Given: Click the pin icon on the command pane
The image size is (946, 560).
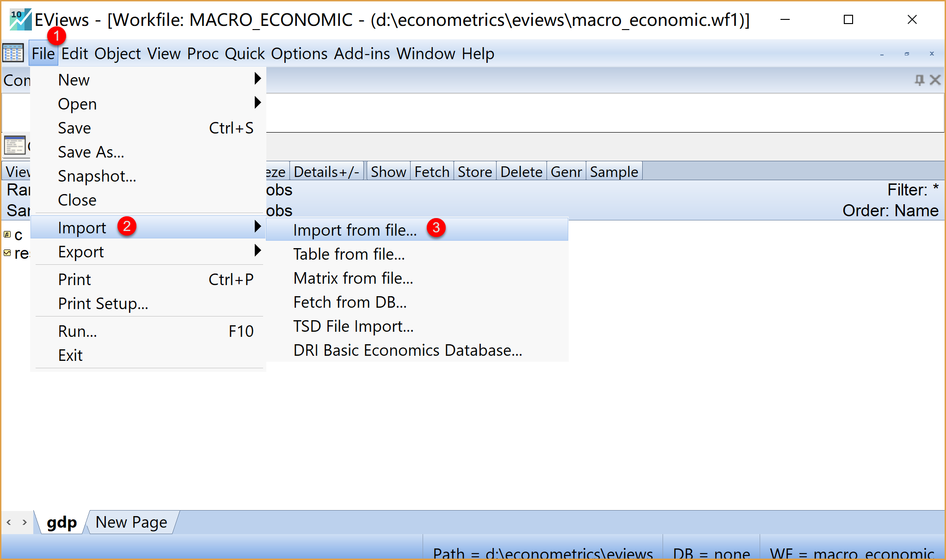Looking at the screenshot, I should [919, 80].
